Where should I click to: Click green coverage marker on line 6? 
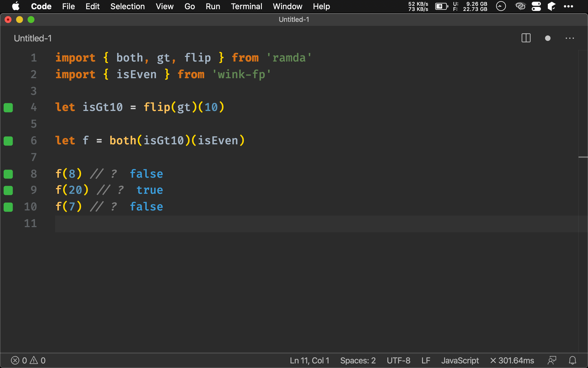tap(8, 141)
